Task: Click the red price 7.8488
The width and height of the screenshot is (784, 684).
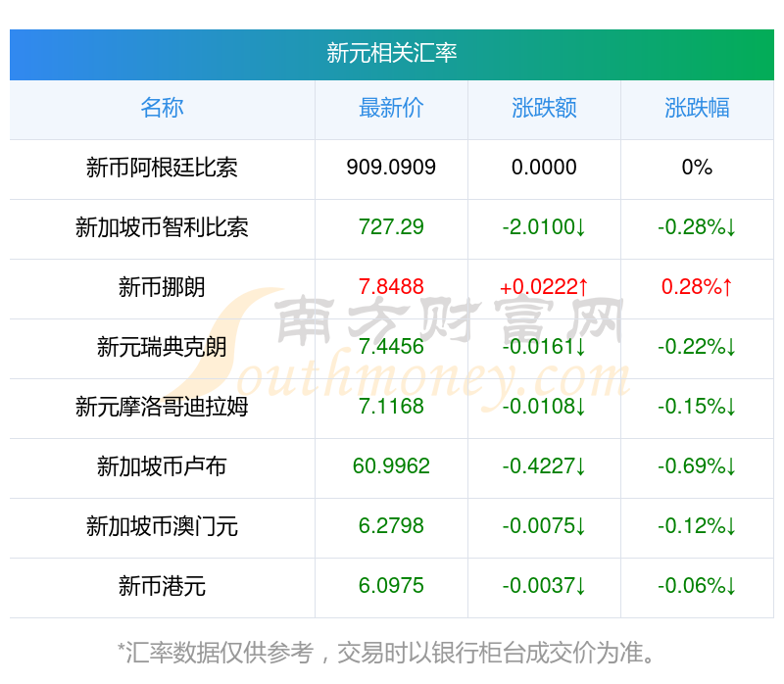Action: point(391,287)
